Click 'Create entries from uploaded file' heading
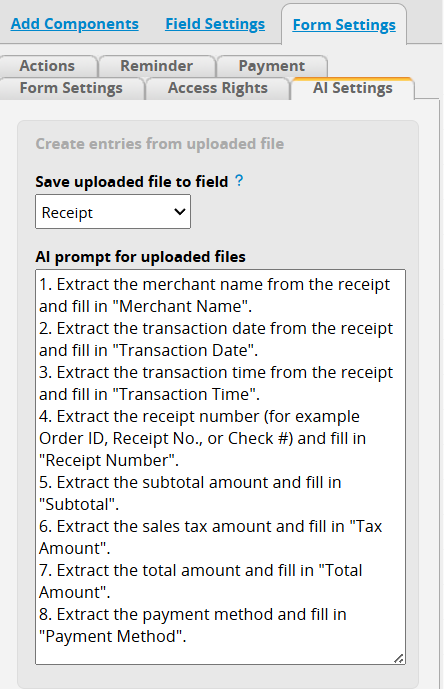444x689 pixels. (160, 144)
